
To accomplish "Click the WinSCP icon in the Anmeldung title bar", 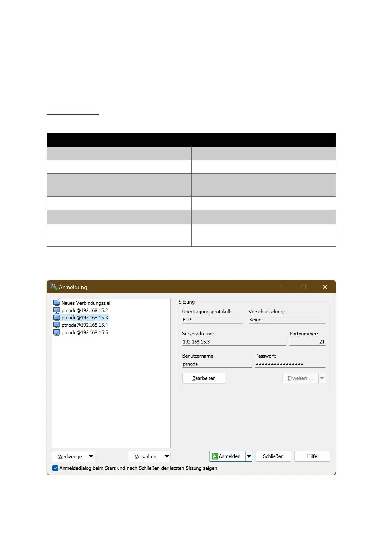I will [x=53, y=287].
